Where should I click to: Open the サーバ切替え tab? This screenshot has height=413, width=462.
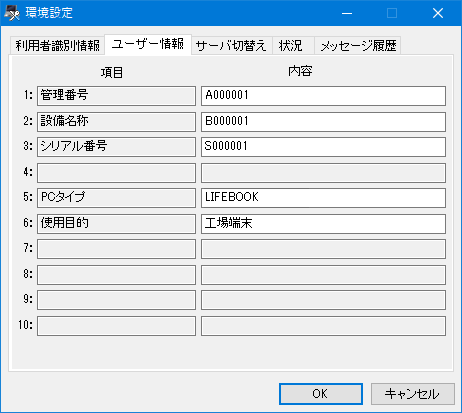pyautogui.click(x=232, y=45)
